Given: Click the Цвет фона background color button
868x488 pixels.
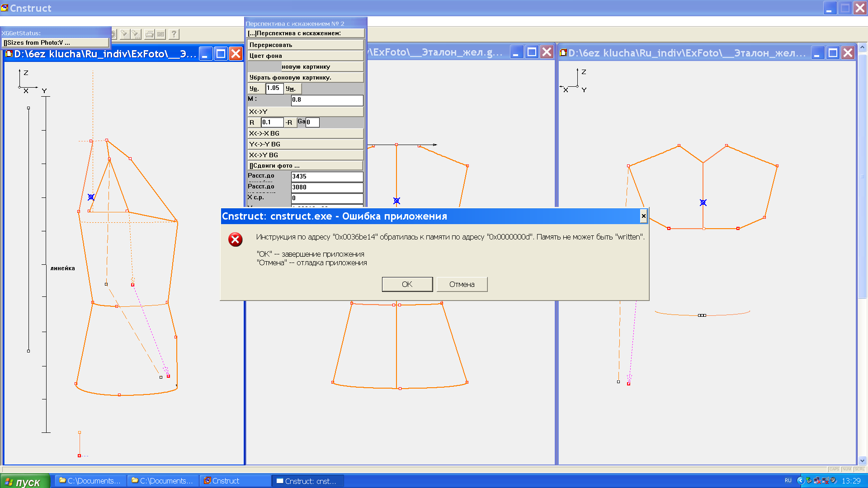Looking at the screenshot, I should pyautogui.click(x=305, y=56).
